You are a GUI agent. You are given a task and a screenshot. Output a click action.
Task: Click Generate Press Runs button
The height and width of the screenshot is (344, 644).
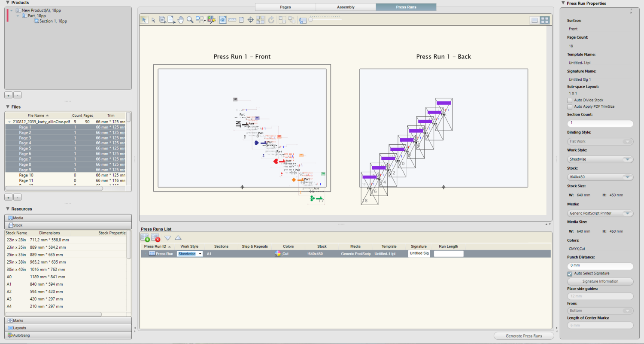click(524, 336)
